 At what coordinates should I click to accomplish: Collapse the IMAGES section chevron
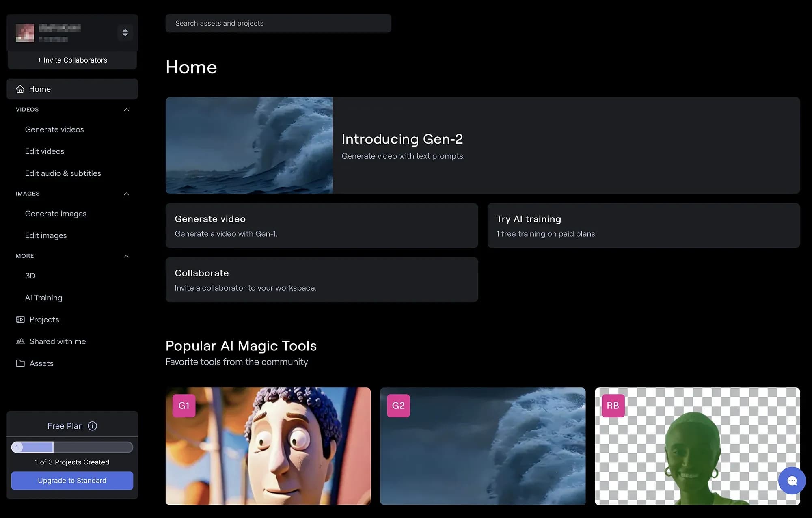(126, 194)
